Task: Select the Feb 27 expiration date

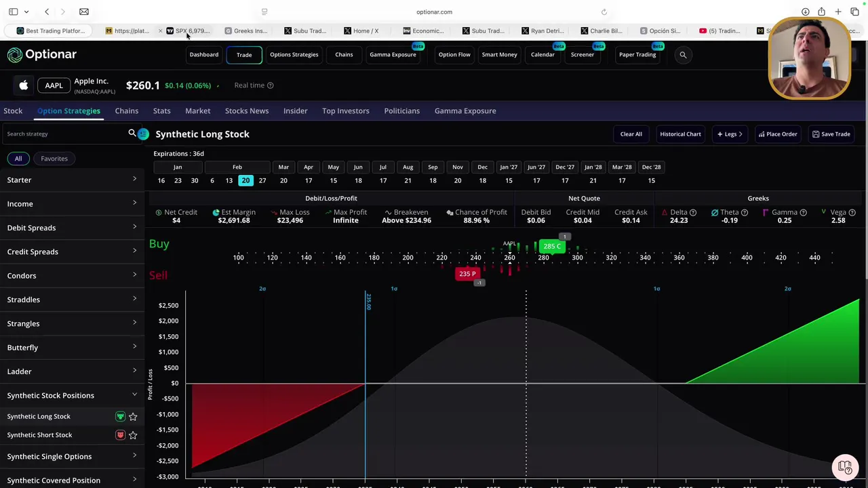Action: coord(262,180)
